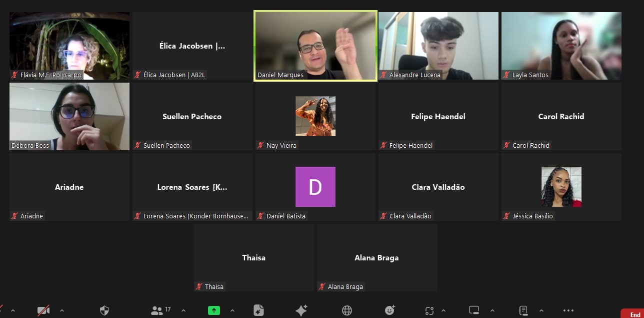Image resolution: width=644 pixels, height=318 pixels.
Task: Click the large Alana Braga tile name
Action: (x=376, y=257)
